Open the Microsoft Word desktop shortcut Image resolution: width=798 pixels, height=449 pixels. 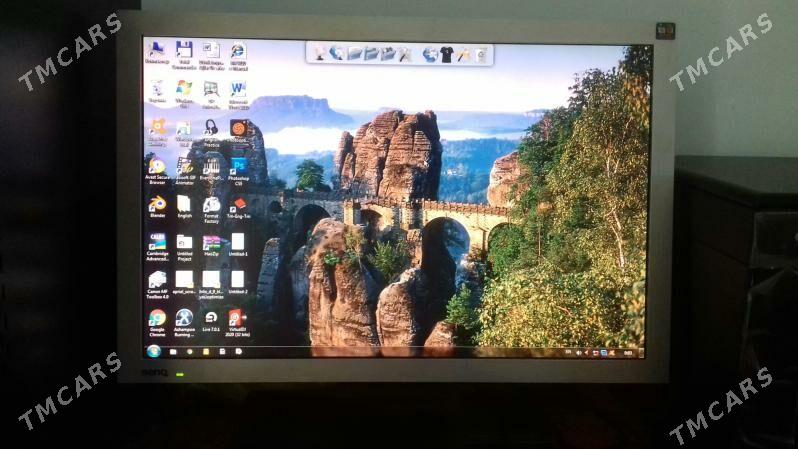pyautogui.click(x=238, y=89)
